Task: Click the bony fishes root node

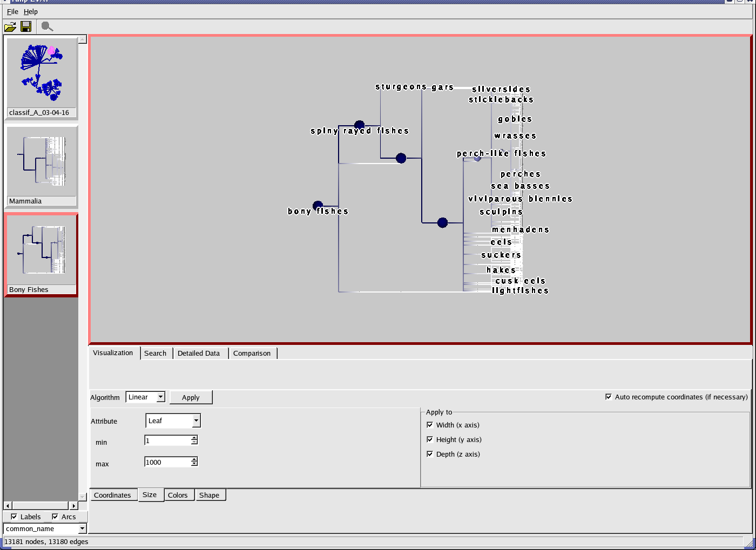Action: (318, 205)
